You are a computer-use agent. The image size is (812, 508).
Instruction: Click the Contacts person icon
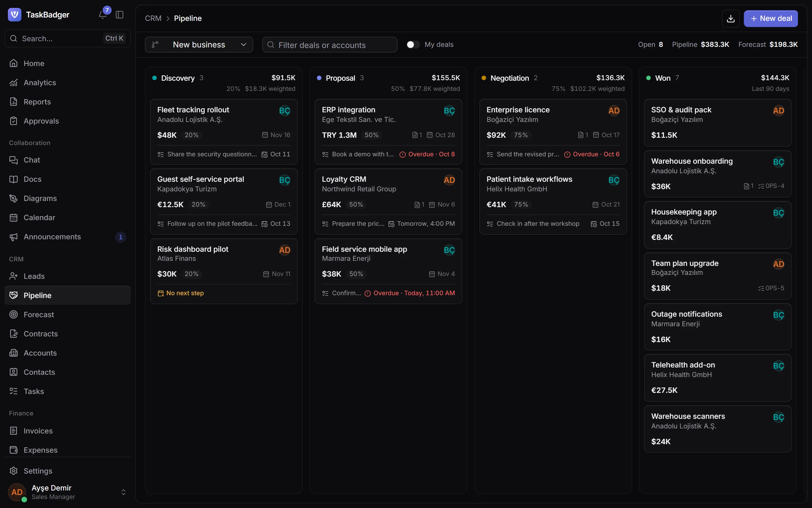pyautogui.click(x=14, y=372)
